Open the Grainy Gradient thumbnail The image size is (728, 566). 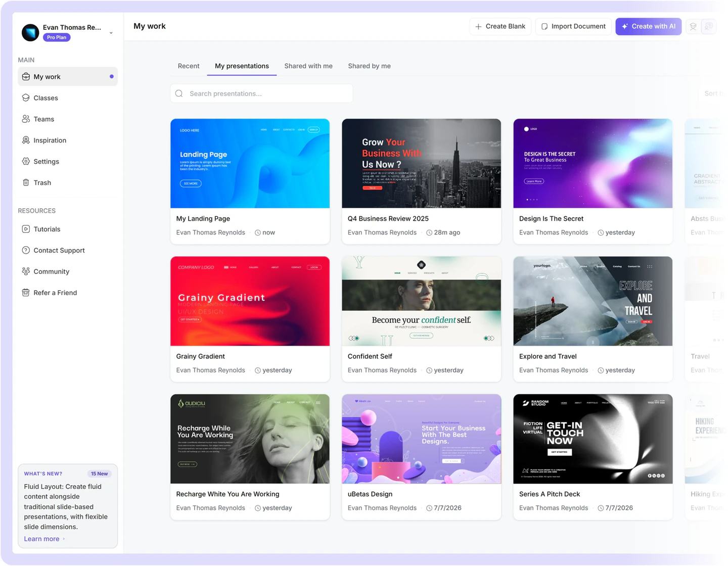(250, 302)
